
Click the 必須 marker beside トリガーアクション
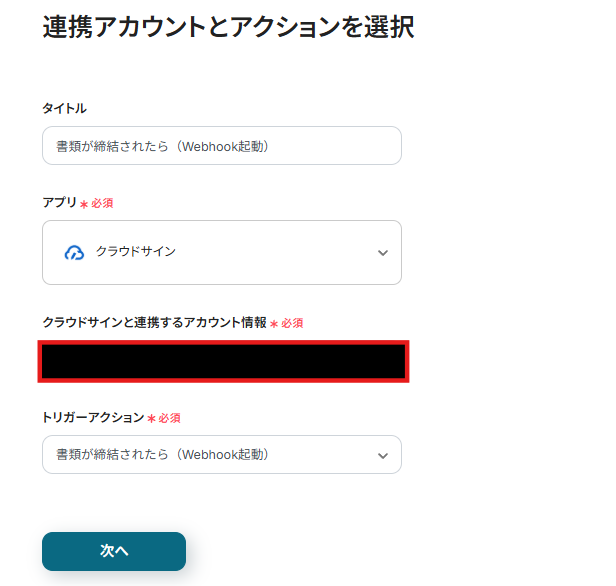click(169, 418)
